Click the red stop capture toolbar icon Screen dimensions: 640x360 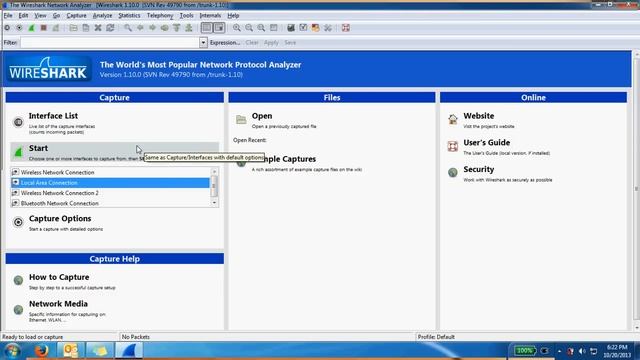[44, 28]
